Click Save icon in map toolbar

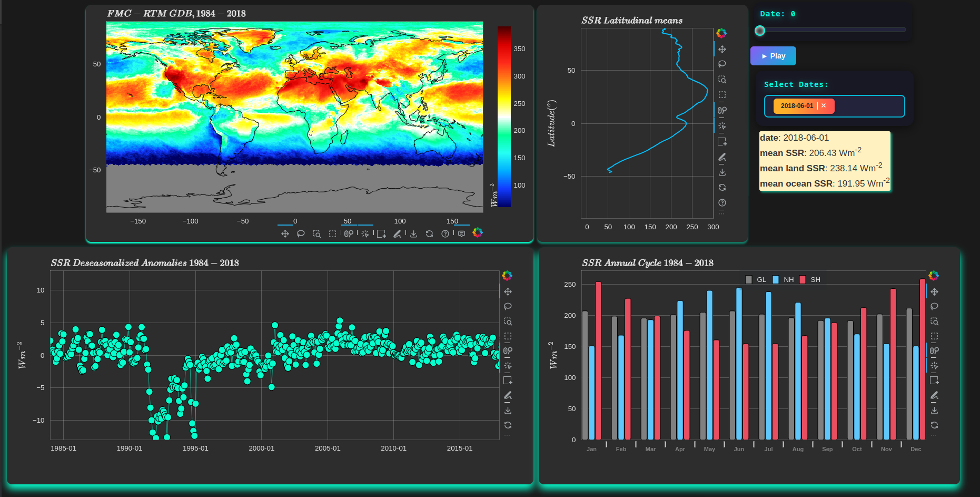pos(413,233)
